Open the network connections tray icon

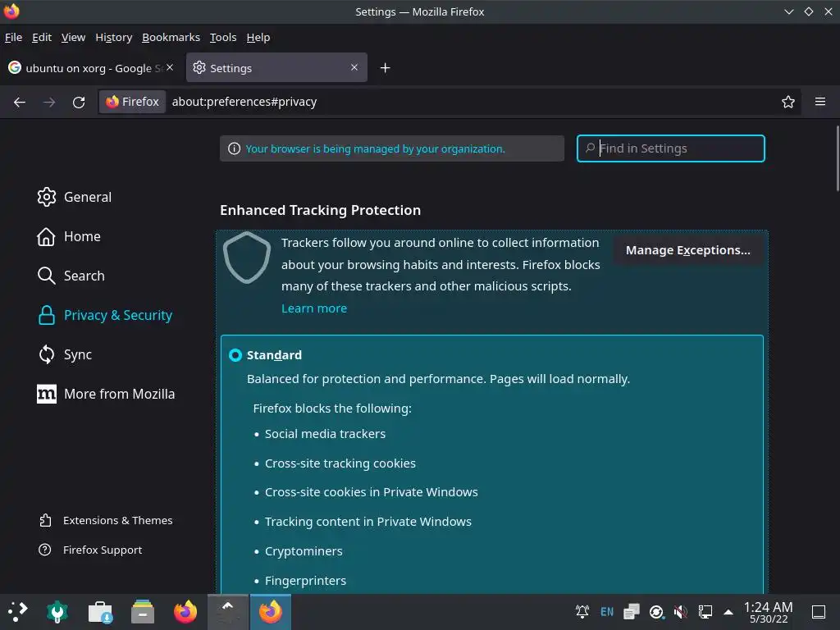pyautogui.click(x=705, y=611)
